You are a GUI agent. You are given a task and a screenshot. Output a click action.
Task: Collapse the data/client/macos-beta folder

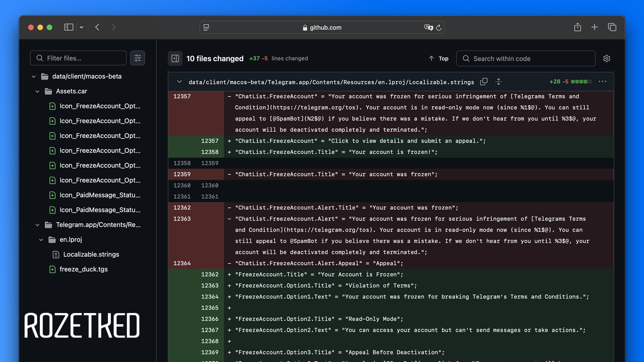(x=34, y=76)
